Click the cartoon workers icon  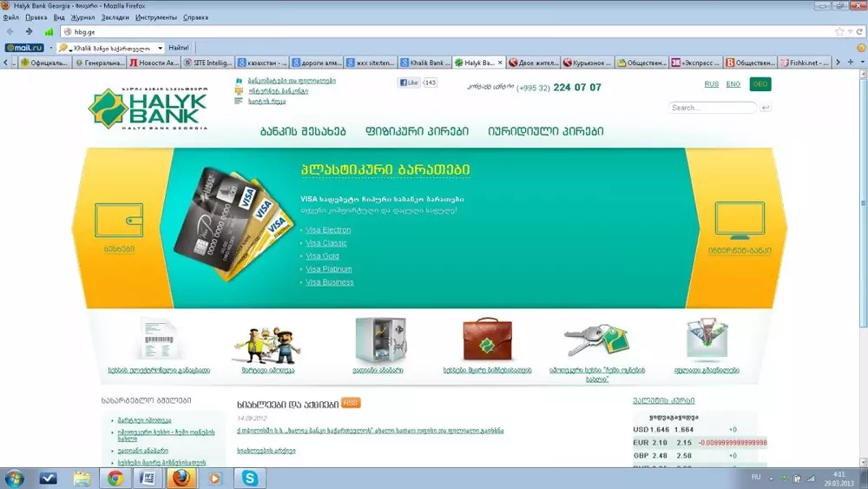pos(266,343)
